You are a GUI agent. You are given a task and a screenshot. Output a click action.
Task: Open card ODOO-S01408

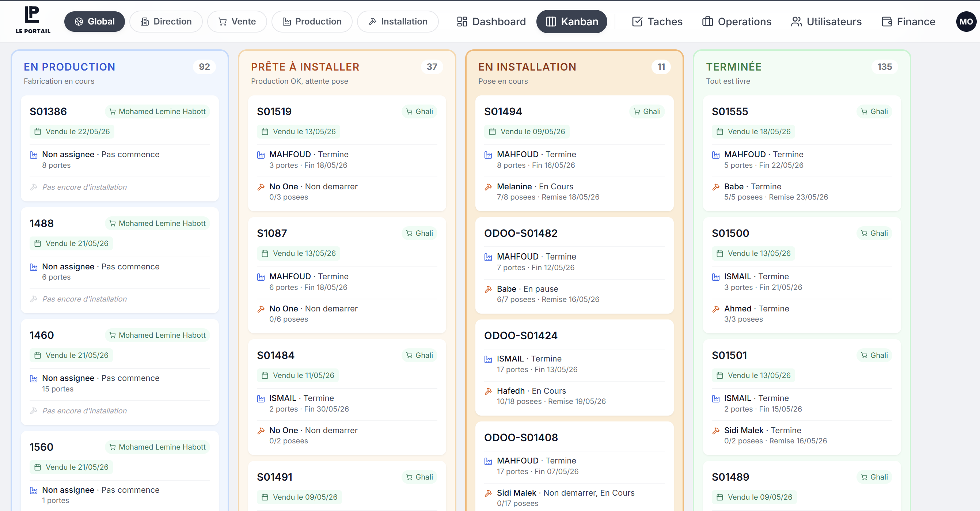pos(574,466)
